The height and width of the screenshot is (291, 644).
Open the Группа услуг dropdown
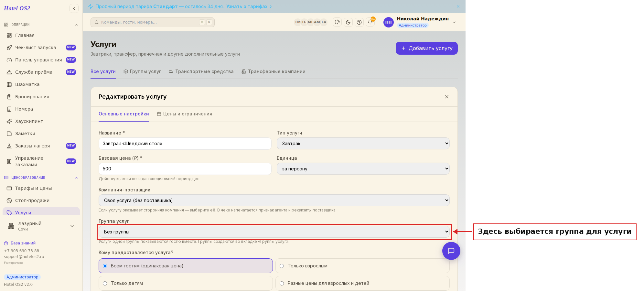pos(274,232)
